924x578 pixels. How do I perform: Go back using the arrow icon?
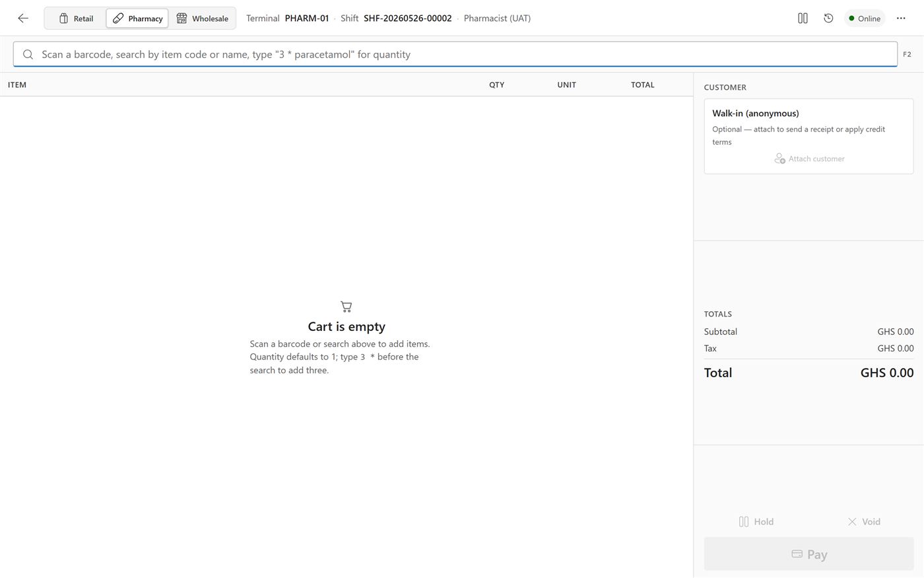pyautogui.click(x=23, y=18)
